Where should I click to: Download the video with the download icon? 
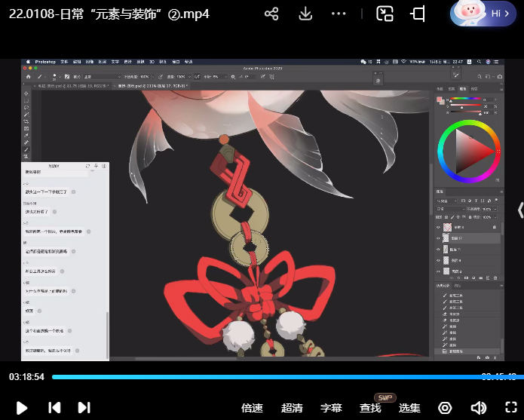coord(305,14)
